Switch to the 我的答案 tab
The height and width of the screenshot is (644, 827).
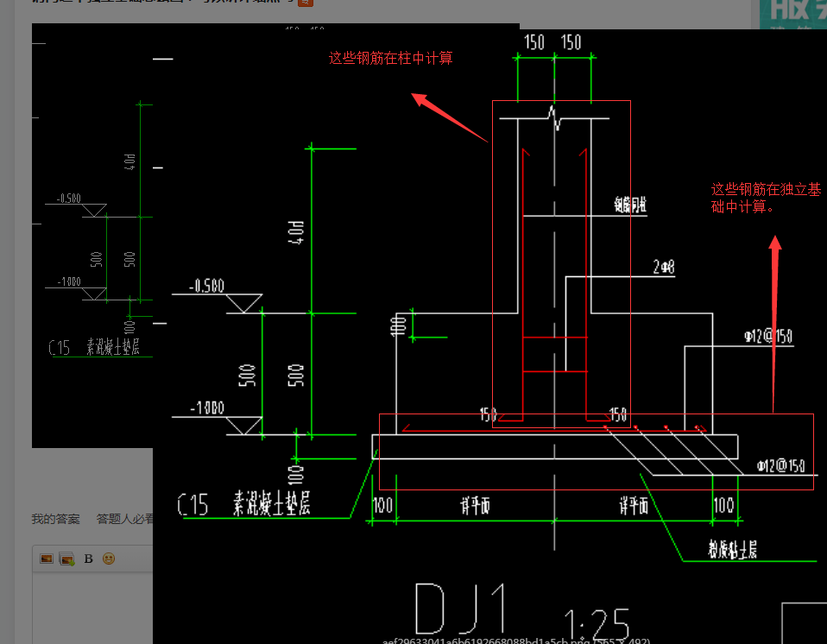click(x=55, y=519)
